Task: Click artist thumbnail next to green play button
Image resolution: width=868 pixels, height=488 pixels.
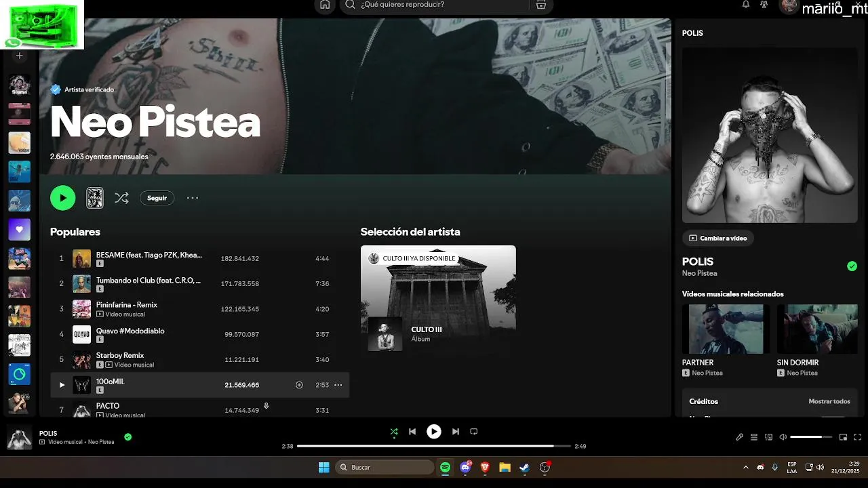Action: click(x=95, y=198)
